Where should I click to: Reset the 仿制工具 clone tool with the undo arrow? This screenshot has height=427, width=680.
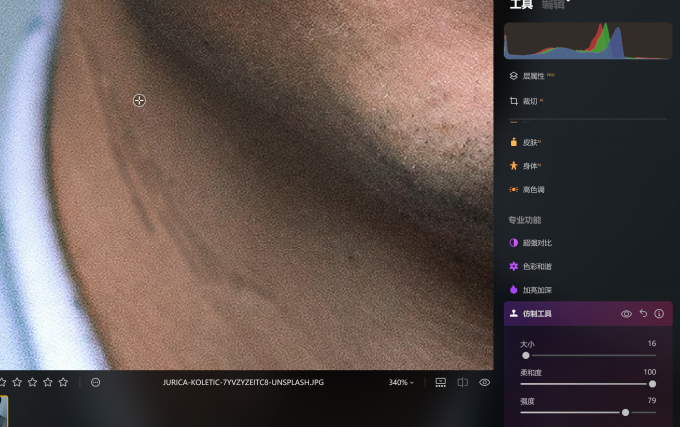(x=643, y=313)
